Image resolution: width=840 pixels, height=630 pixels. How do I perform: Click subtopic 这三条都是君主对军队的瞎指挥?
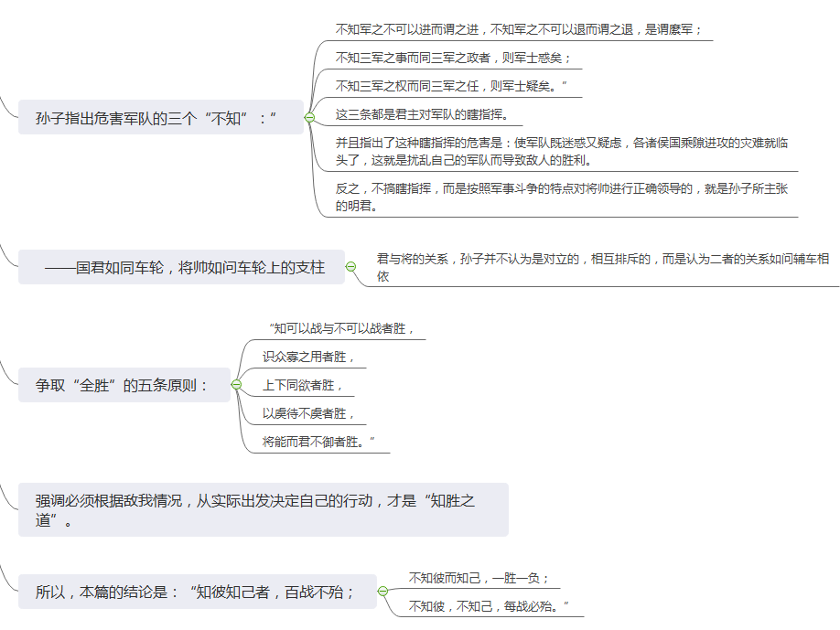click(x=422, y=114)
